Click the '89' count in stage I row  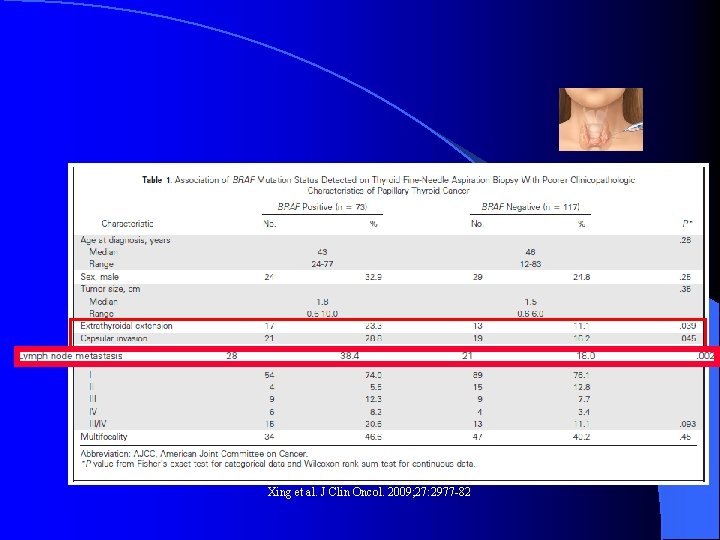[478, 375]
